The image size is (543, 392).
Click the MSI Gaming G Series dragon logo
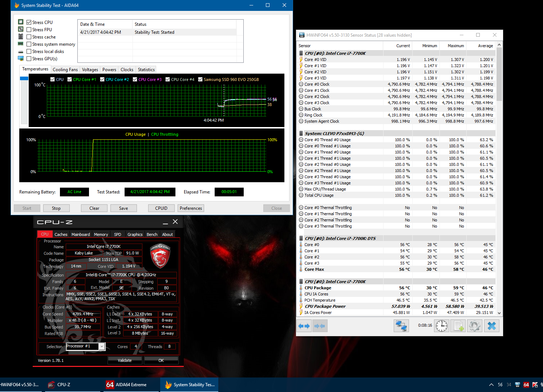tap(160, 256)
